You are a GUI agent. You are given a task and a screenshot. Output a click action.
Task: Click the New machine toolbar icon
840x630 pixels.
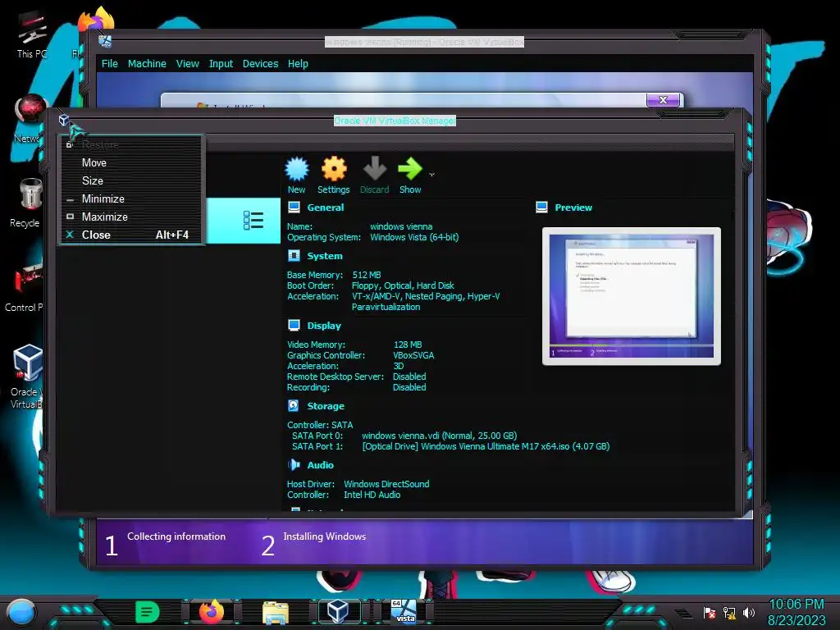point(297,169)
